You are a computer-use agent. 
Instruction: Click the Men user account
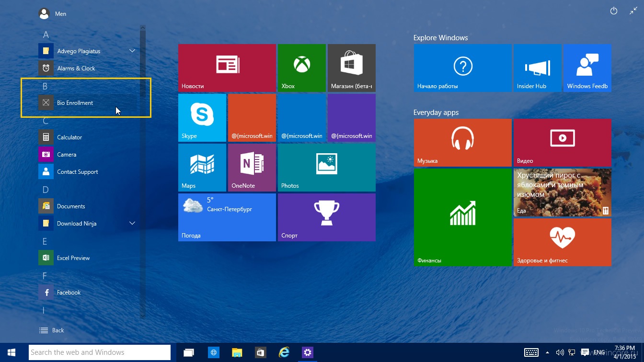point(52,14)
